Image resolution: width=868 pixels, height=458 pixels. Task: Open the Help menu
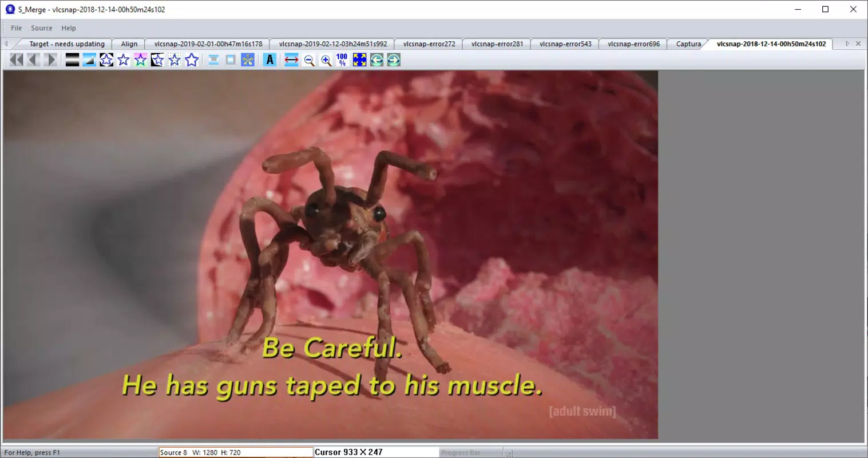(x=69, y=28)
